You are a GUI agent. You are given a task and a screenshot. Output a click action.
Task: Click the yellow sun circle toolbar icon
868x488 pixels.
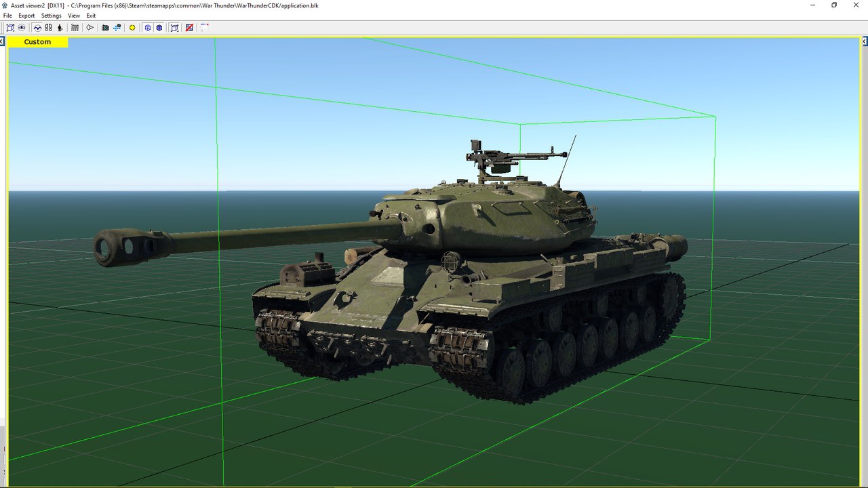pos(132,28)
